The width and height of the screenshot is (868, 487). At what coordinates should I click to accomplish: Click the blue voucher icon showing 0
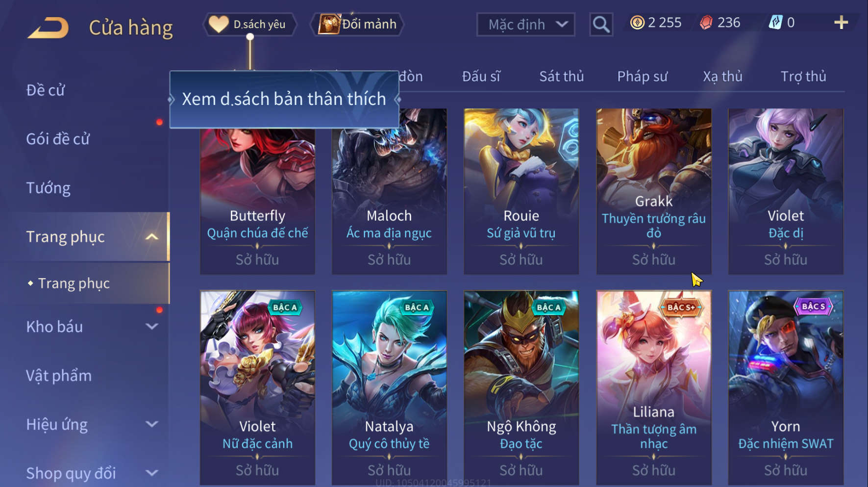pos(775,23)
